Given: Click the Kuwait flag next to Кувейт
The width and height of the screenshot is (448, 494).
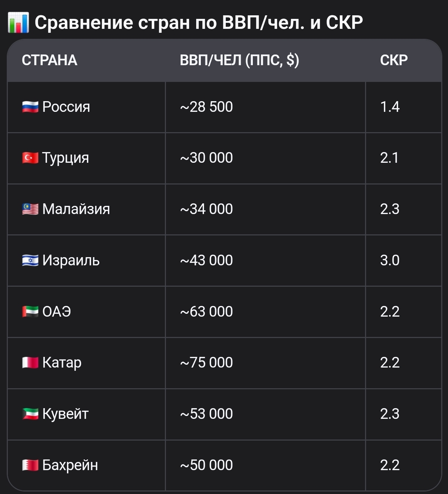Looking at the screenshot, I should 30,414.
